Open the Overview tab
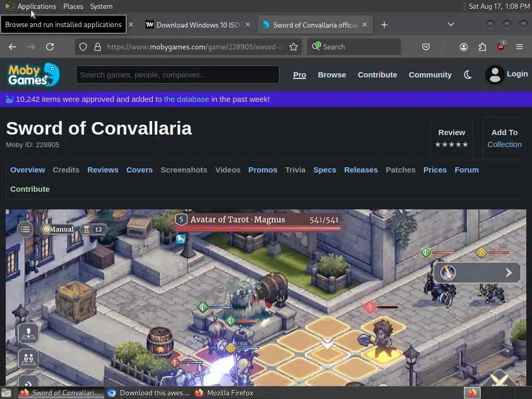 tap(28, 170)
